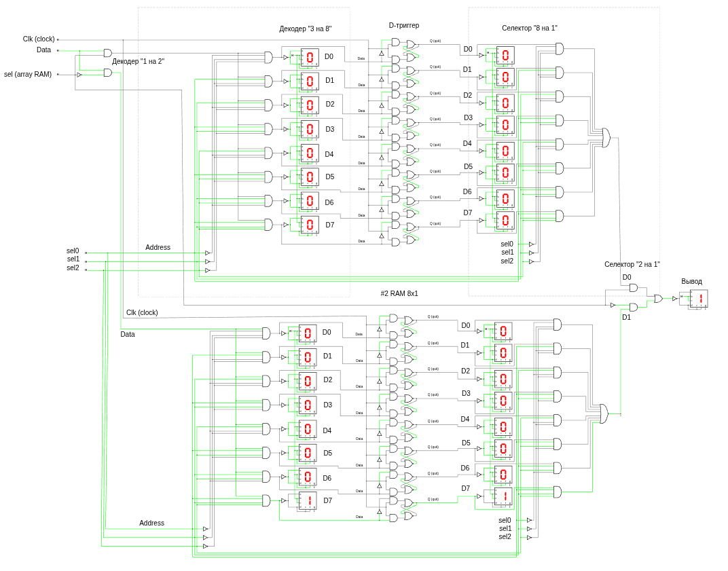Select the sel2 buffer triangle below the upper selector
Screen dimensions: 728x571
(x=530, y=261)
